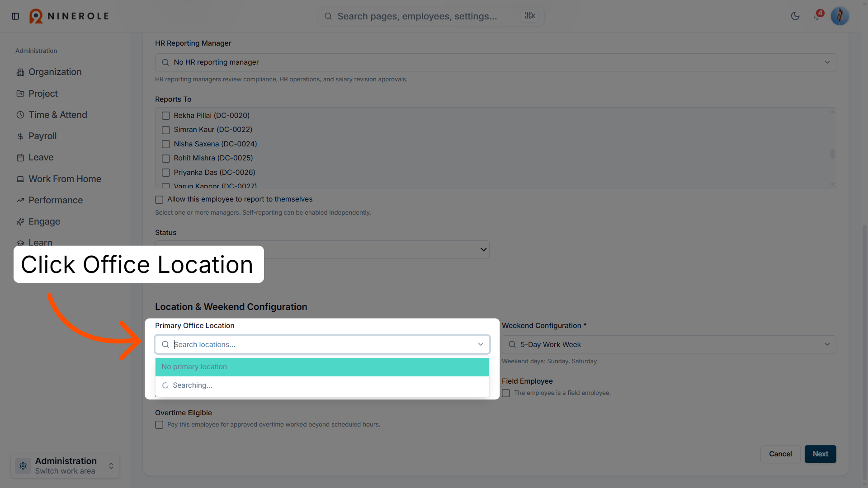Collapse the Primary Office Location chevron
This screenshot has width=868, height=488.
pyautogui.click(x=481, y=344)
